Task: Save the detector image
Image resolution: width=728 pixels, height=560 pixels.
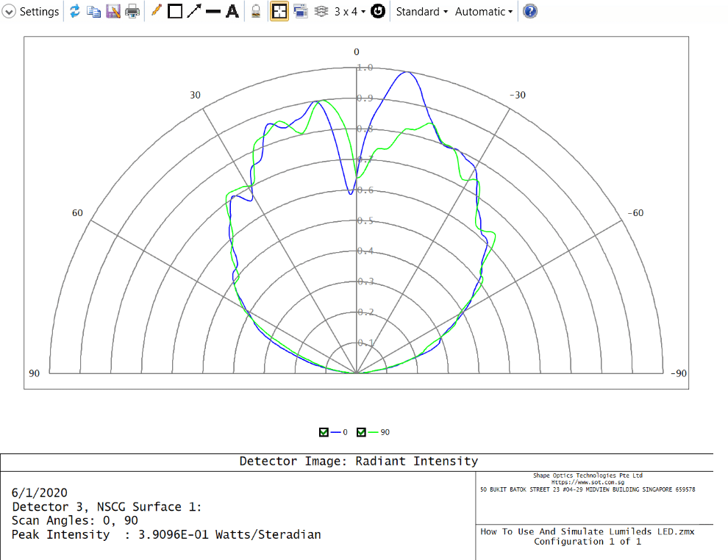Action: tap(111, 11)
